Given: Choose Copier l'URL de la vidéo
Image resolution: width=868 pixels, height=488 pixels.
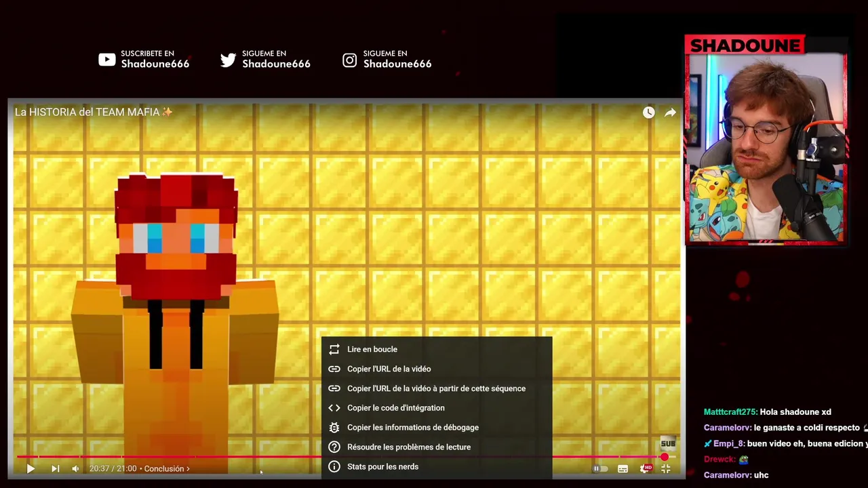Looking at the screenshot, I should point(437,369).
